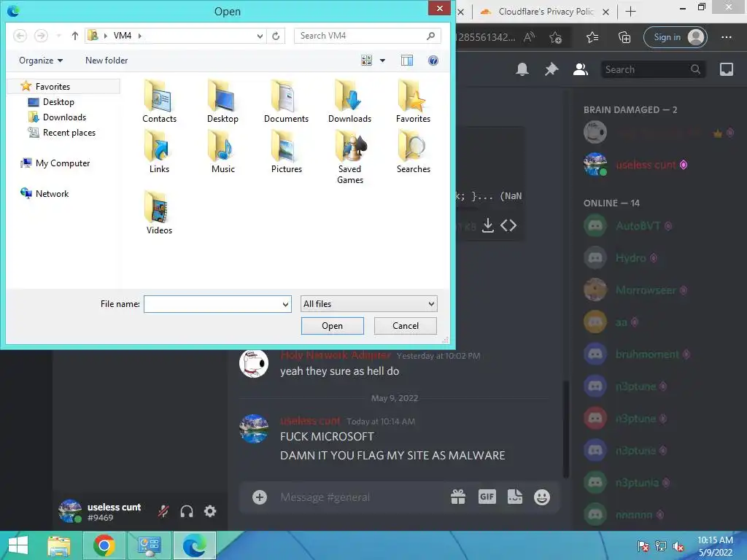
Task: Select My Computer in navigation pane
Action: click(x=55, y=163)
